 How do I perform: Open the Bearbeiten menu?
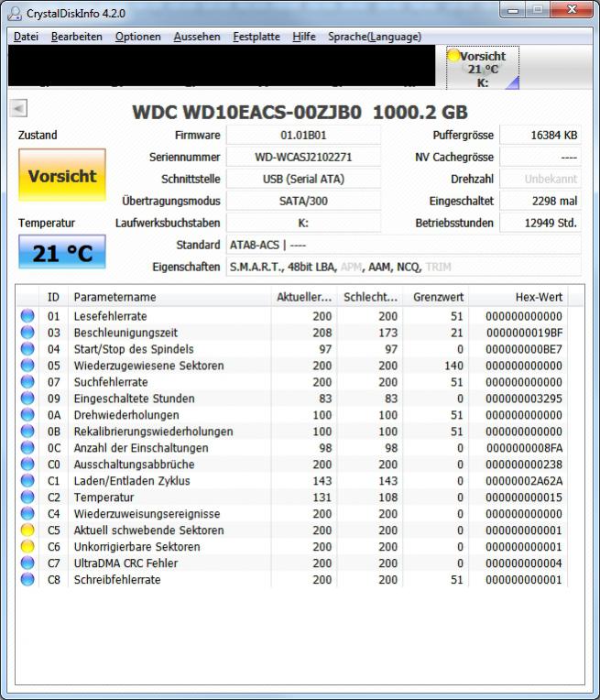pos(77,37)
